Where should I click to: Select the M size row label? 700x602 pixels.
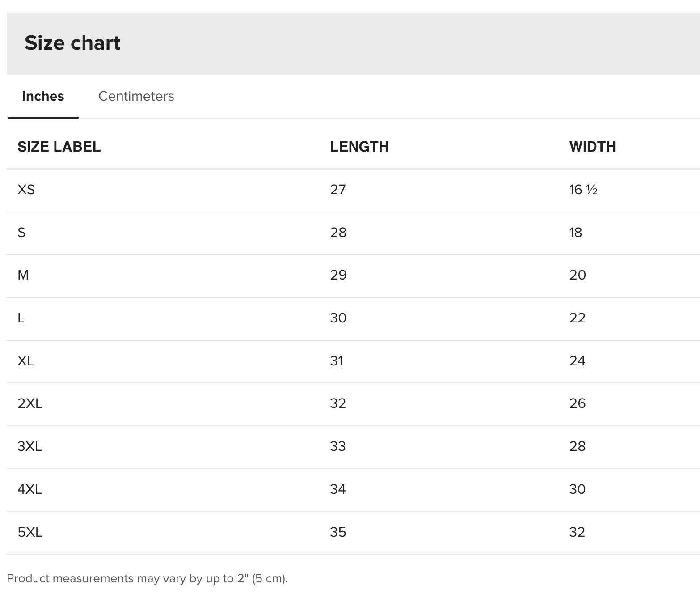coord(23,275)
